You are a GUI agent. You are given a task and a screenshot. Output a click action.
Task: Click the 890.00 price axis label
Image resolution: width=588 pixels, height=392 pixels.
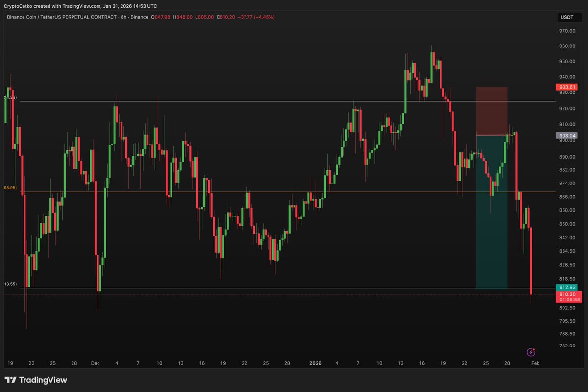click(x=567, y=157)
